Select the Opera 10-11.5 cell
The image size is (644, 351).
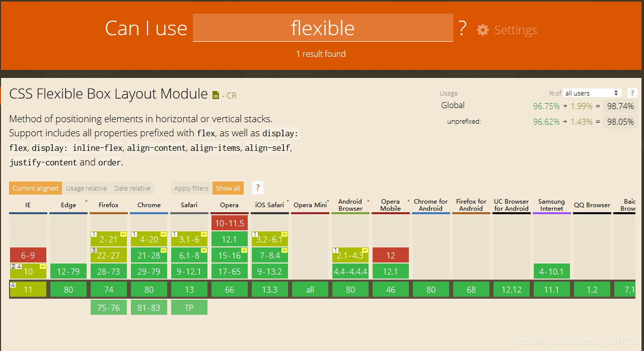click(x=230, y=223)
